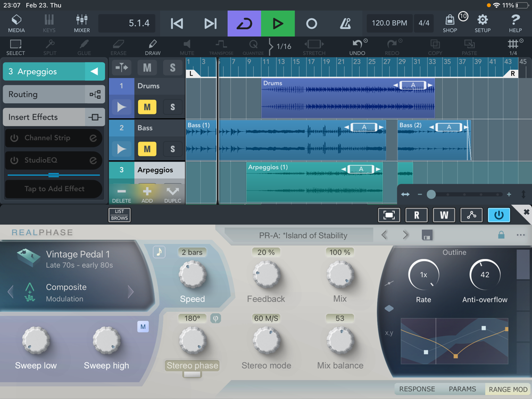Enable Write automation (W)

pos(444,215)
